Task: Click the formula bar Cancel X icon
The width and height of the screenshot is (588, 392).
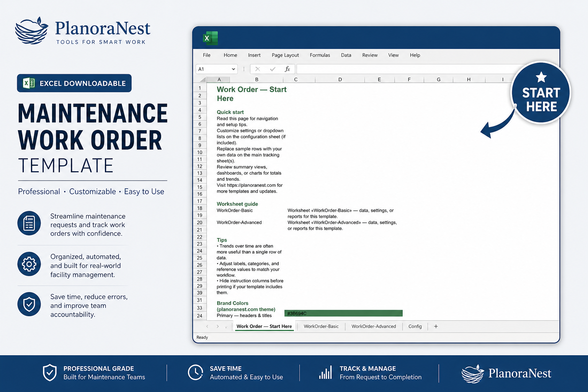Action: point(258,69)
